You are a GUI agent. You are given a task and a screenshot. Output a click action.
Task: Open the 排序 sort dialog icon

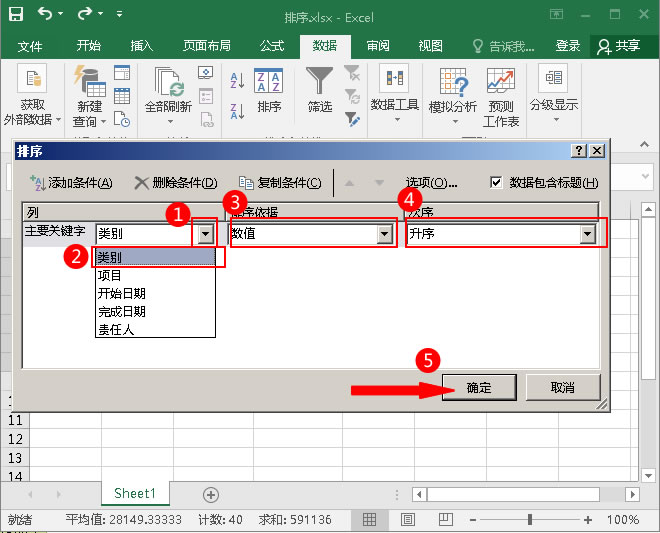click(269, 90)
